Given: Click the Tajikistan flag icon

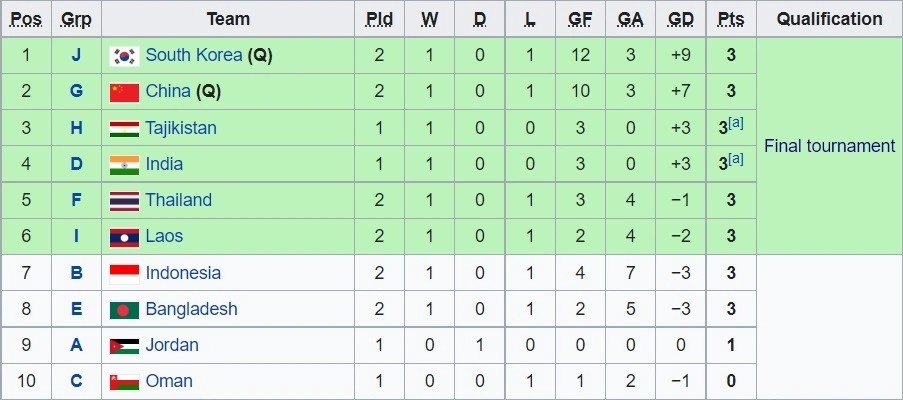Looking at the screenshot, I should pos(124,128).
